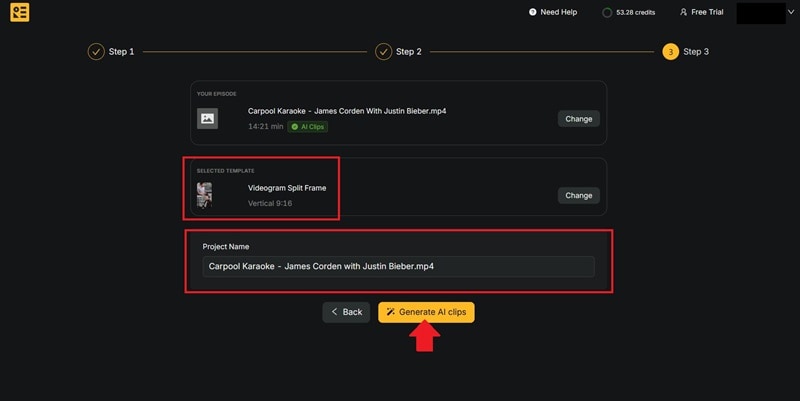800x401 pixels.
Task: Click the Vertical 9:16 format text
Action: [270, 203]
